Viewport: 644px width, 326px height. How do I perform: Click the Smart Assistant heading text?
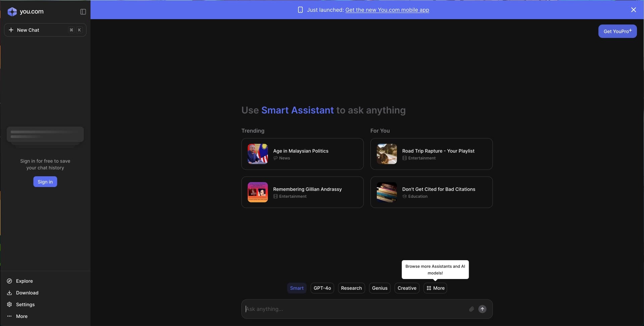(x=297, y=110)
